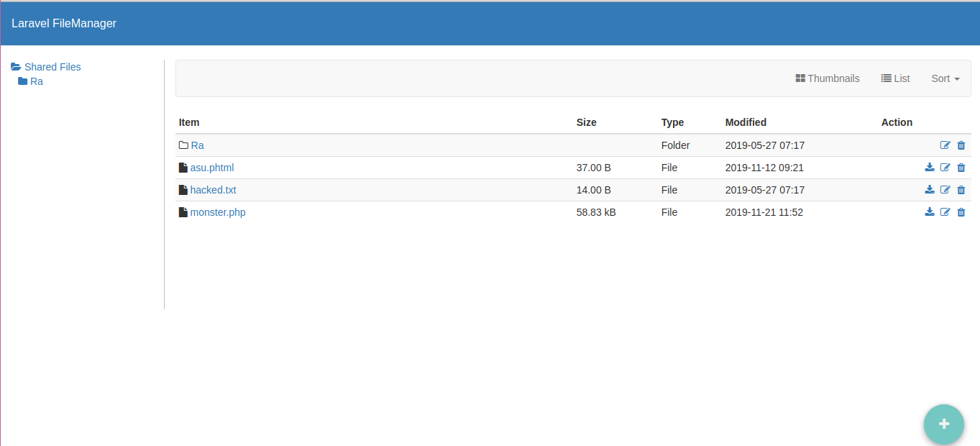Click the edit icon for monster.php
The height and width of the screenshot is (446, 980).
[x=945, y=212]
